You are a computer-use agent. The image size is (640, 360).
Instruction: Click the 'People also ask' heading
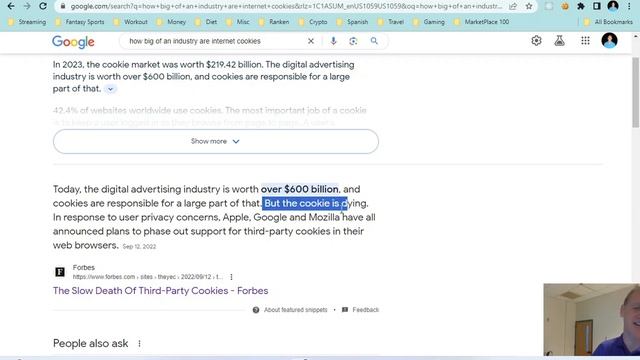[91, 344]
